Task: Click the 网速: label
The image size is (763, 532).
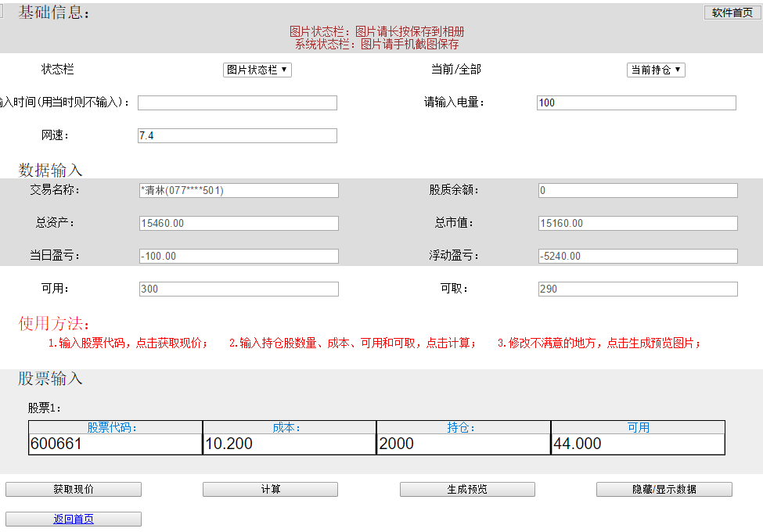Action: click(55, 135)
